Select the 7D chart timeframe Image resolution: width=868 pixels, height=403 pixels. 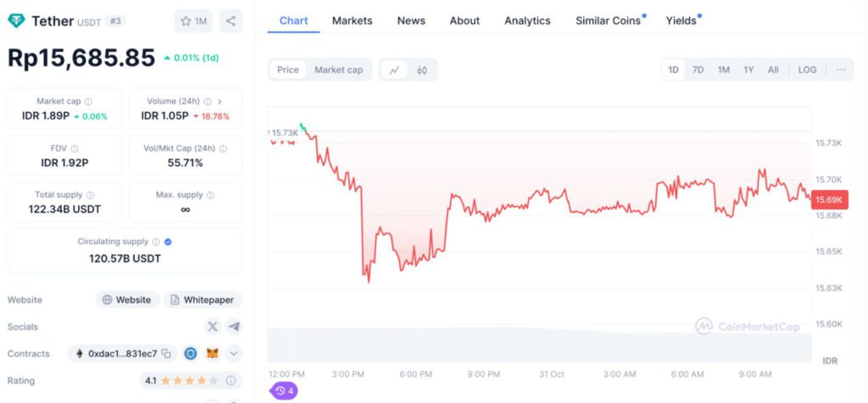click(x=698, y=70)
